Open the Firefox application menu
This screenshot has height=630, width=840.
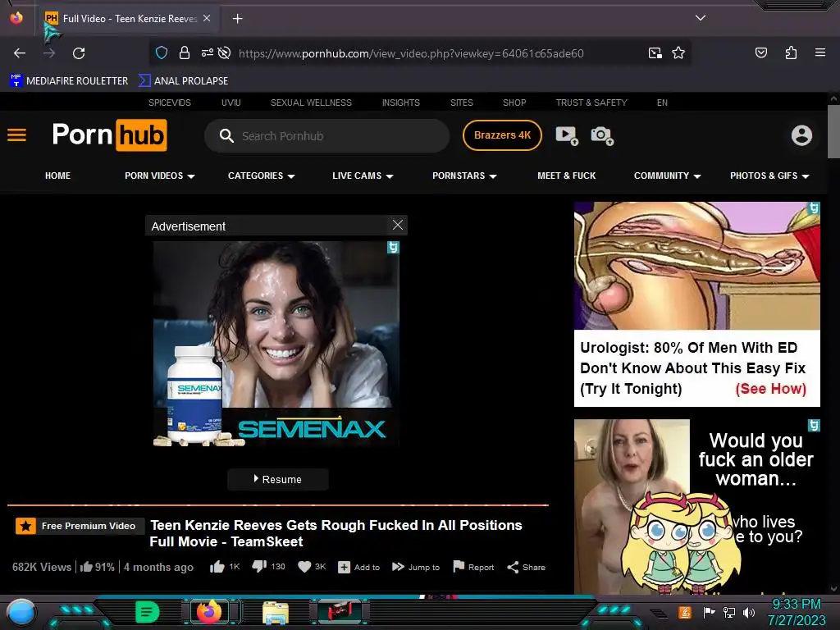point(820,52)
